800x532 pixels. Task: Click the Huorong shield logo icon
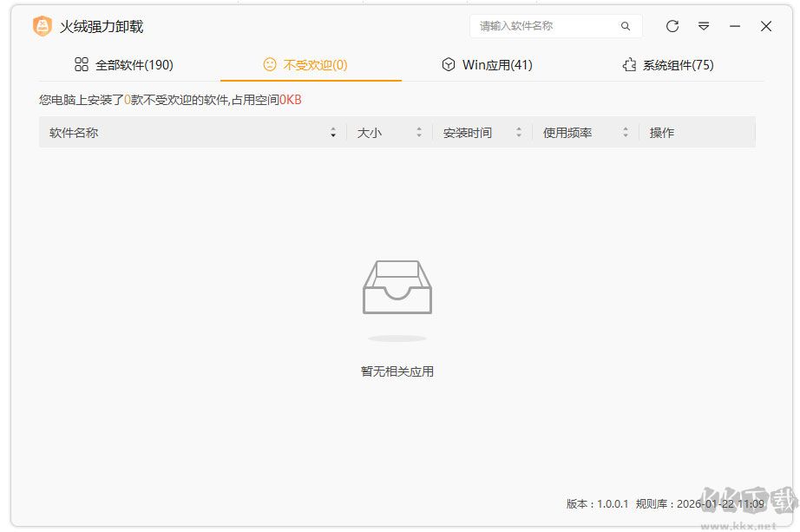click(43, 26)
